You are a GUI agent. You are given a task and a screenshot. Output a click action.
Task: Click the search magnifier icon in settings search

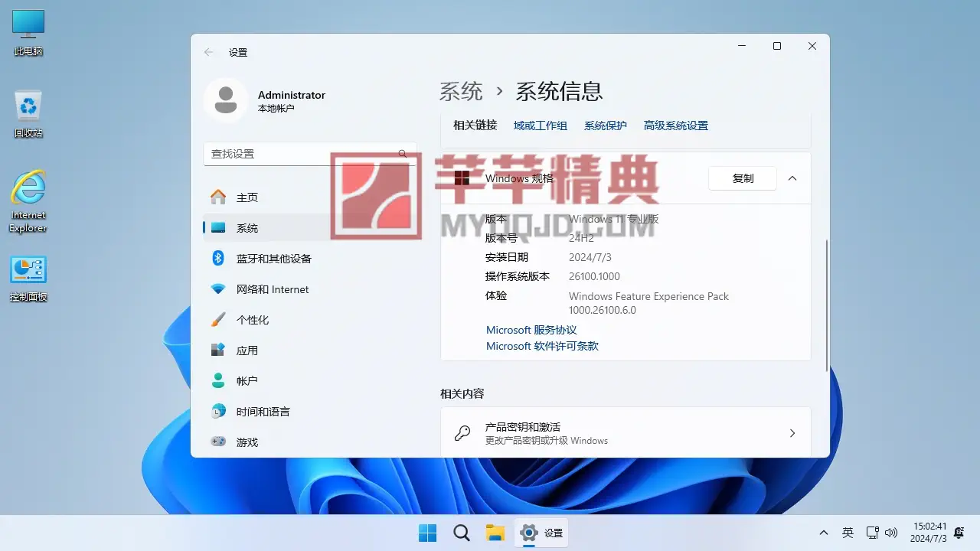coord(403,154)
